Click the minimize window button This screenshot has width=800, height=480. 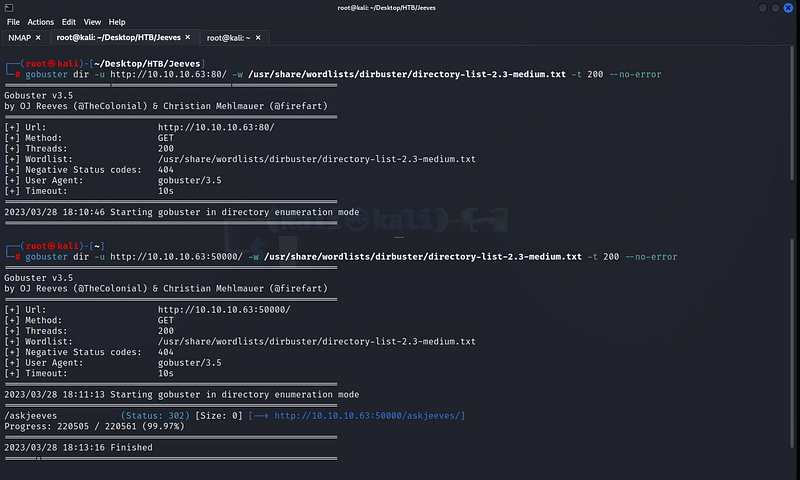763,8
